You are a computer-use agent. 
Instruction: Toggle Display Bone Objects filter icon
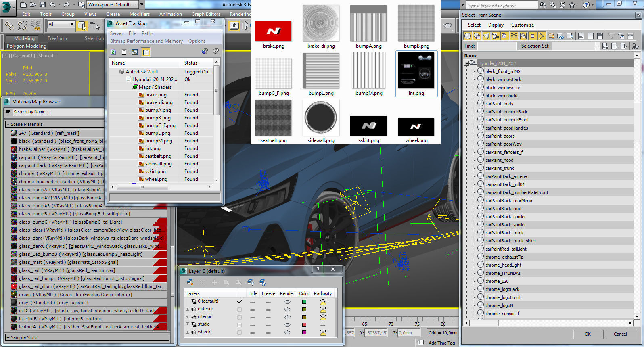pyautogui.click(x=542, y=36)
